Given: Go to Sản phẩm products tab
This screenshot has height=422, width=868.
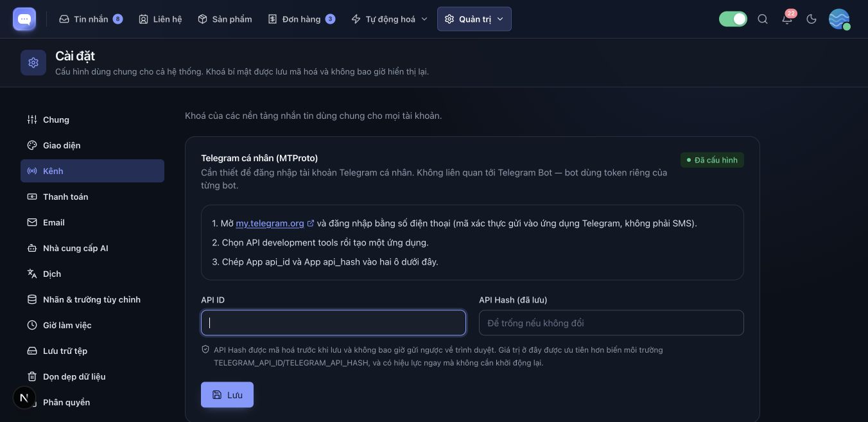Looking at the screenshot, I should pos(225,19).
